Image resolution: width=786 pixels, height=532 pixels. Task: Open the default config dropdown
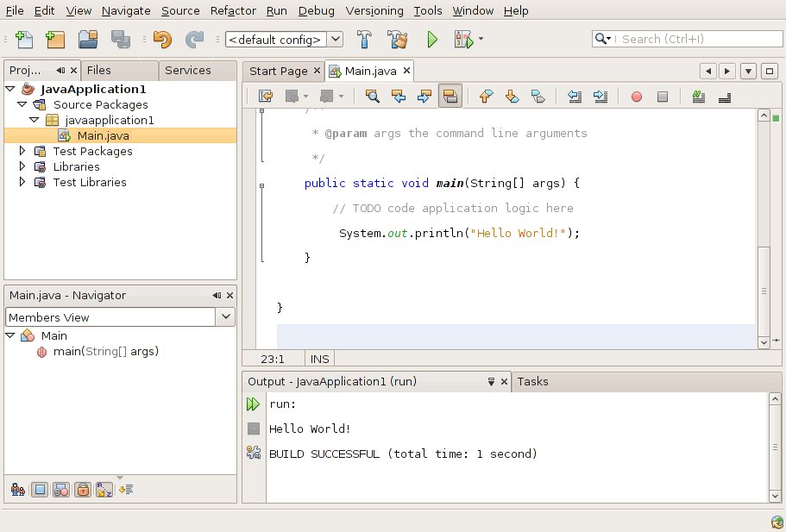[x=336, y=39]
